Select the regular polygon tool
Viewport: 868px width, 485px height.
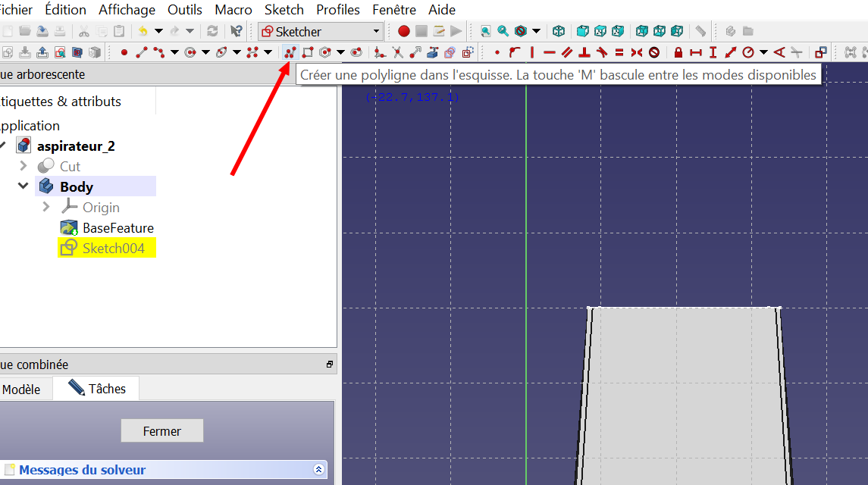pos(325,52)
